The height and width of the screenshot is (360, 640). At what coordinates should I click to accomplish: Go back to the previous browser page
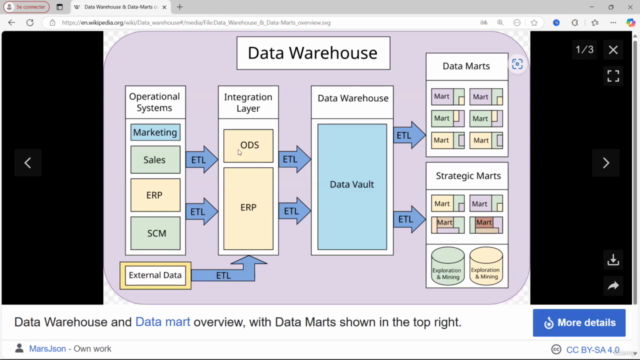11,23
